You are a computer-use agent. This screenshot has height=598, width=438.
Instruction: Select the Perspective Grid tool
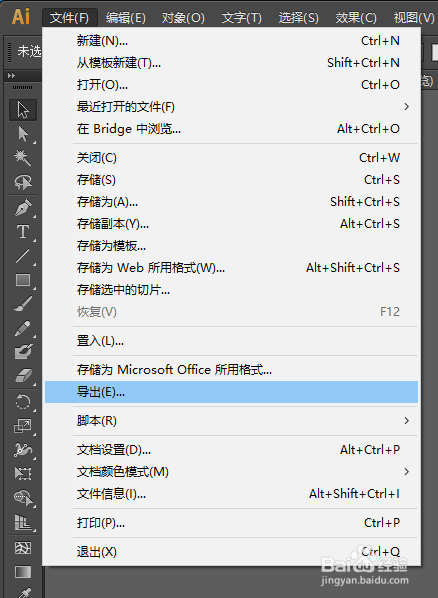[x=23, y=521]
